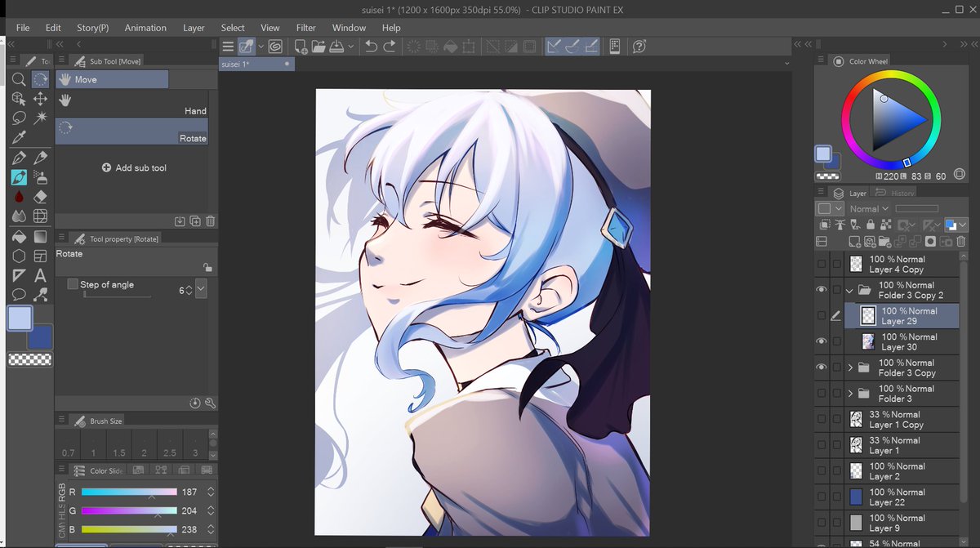
Task: Open the Edit menu
Action: 53,28
